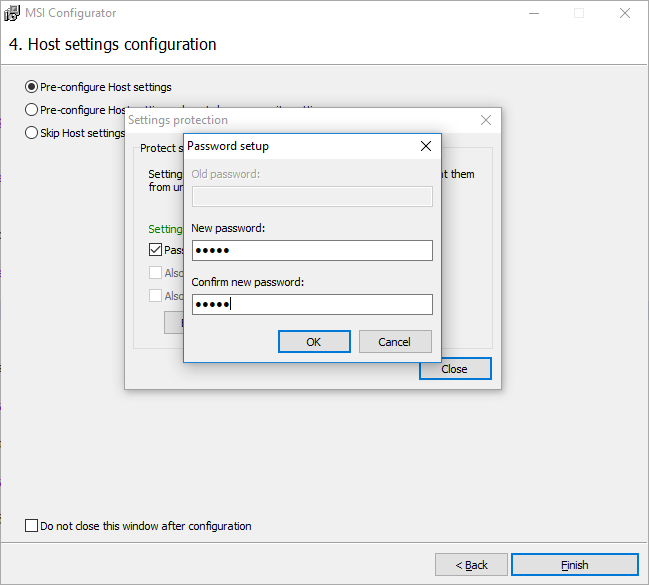The image size is (649, 585).
Task: Uncheck the checked checkbox in Settings protection
Action: tap(155, 250)
